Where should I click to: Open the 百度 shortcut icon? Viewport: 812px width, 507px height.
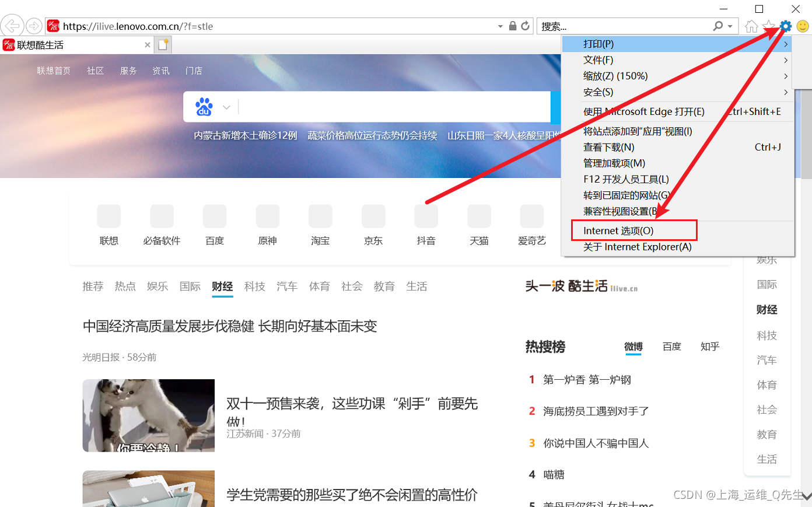click(x=215, y=216)
